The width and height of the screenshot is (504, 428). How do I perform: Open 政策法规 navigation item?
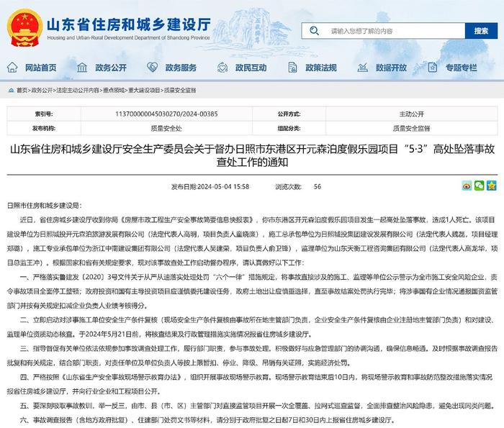(321, 68)
